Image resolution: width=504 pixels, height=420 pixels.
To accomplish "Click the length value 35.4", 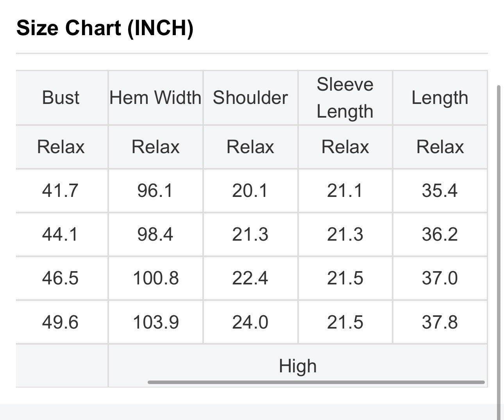I will tap(440, 191).
